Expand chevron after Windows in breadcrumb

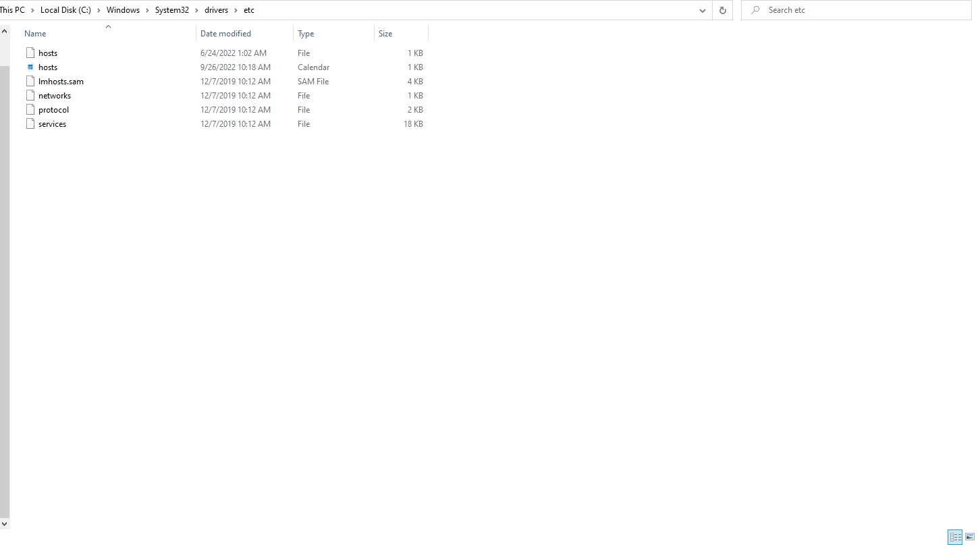coord(147,10)
